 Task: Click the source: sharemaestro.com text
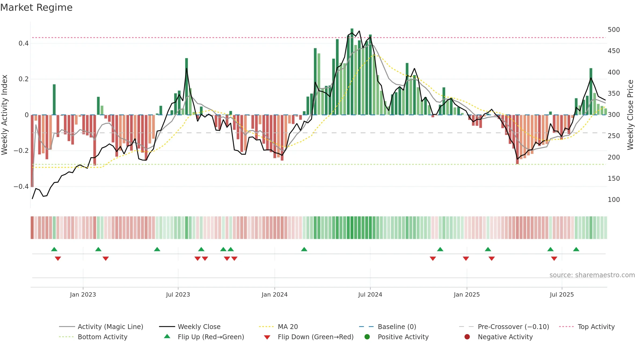click(x=592, y=275)
